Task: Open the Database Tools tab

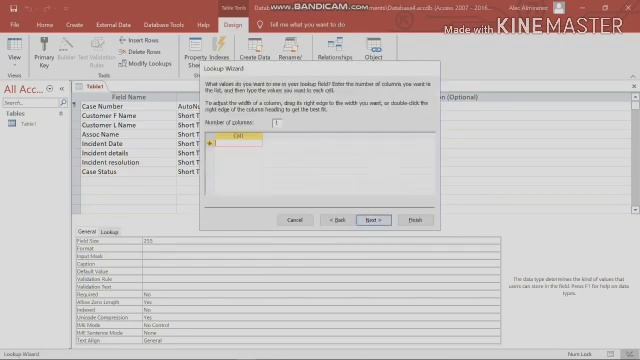Action: click(164, 25)
